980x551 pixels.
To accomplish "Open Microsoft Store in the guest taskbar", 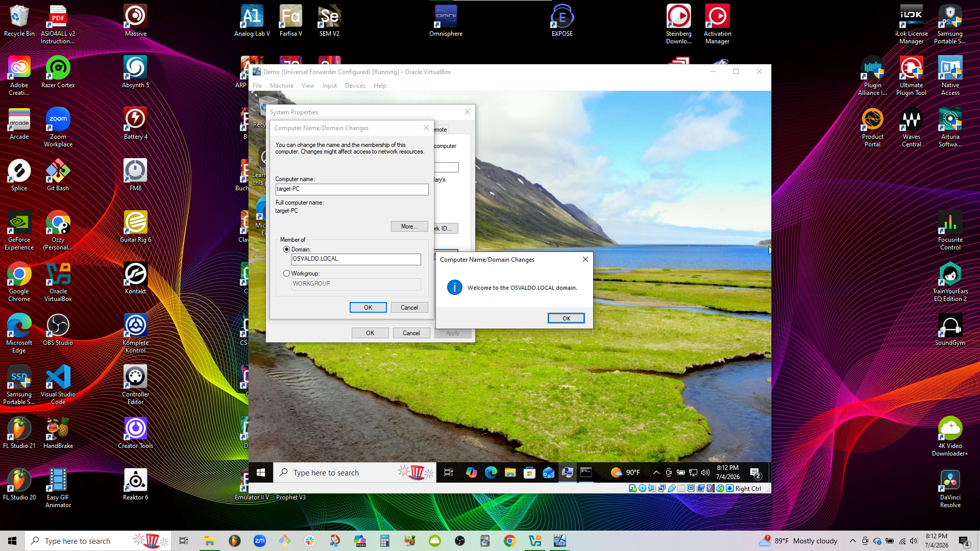I will click(x=529, y=473).
